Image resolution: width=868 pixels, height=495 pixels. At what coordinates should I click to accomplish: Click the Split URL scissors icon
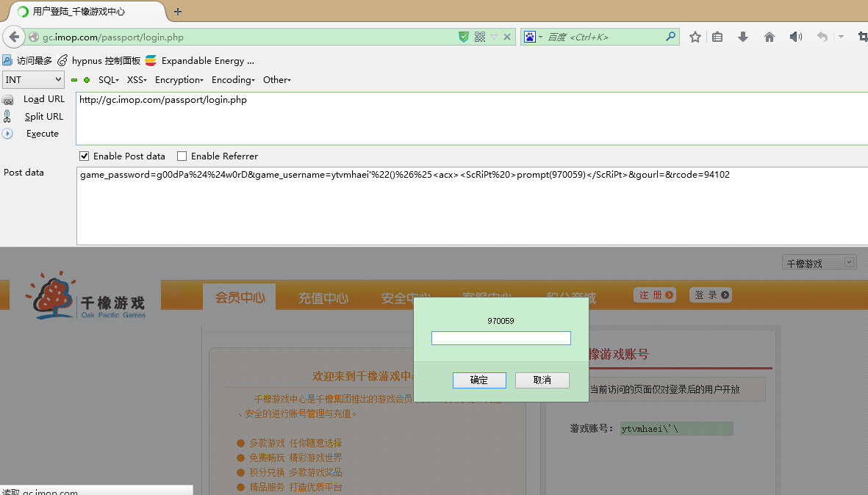click(x=7, y=116)
